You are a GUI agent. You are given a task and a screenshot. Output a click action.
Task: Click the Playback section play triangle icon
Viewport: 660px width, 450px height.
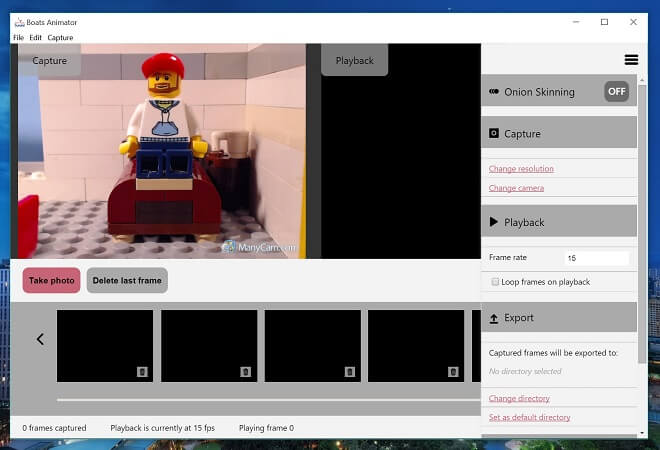(x=494, y=222)
